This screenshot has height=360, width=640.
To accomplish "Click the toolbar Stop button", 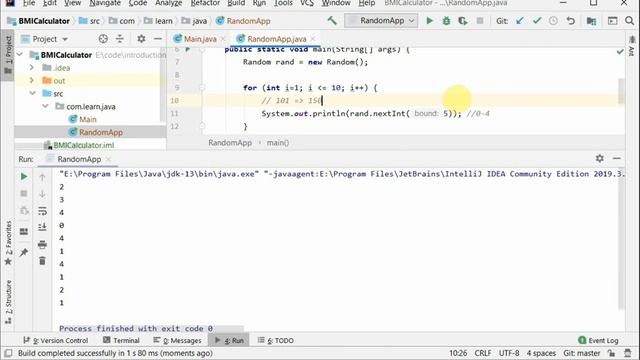I will pyautogui.click(x=480, y=20).
